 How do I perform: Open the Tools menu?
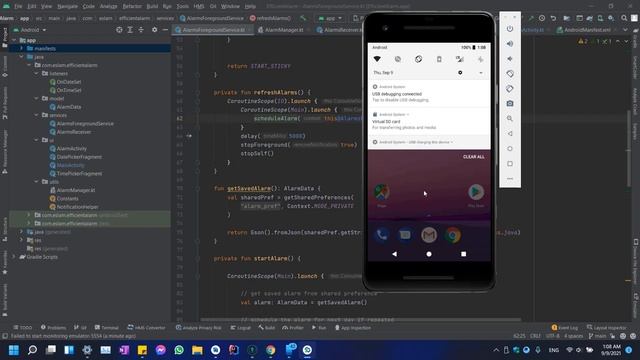(182, 6)
